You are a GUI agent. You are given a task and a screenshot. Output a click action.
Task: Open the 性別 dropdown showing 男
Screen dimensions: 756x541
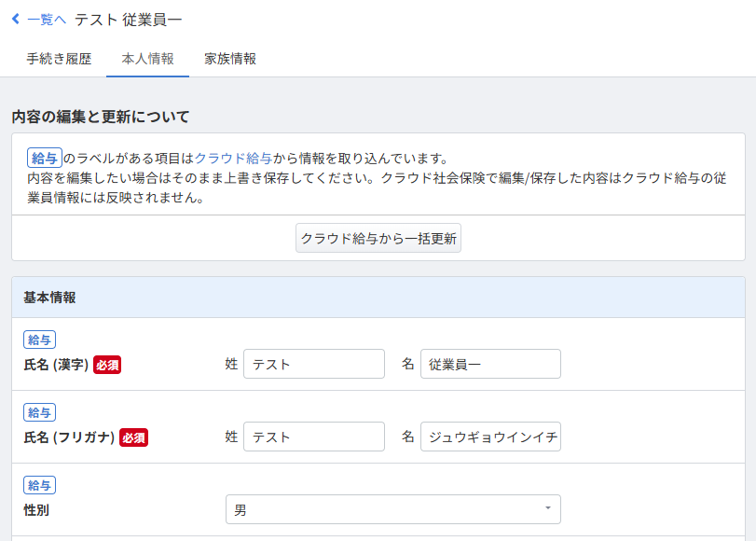(x=393, y=509)
